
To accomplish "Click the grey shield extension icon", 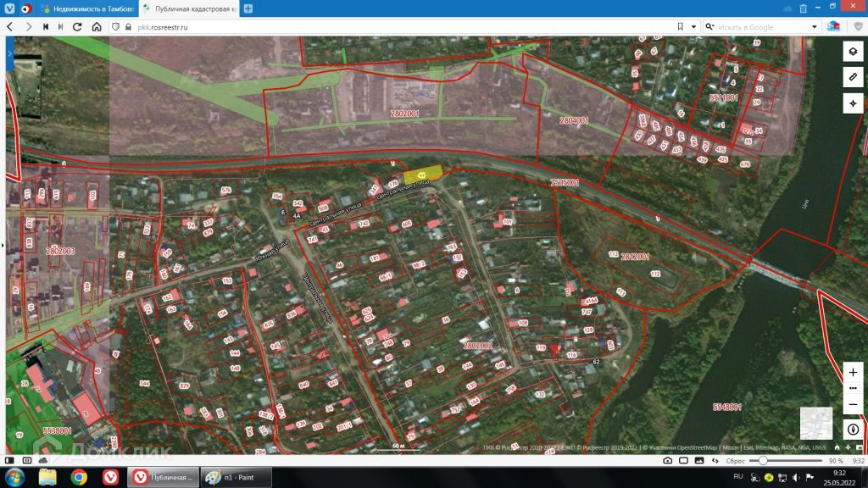I will (x=859, y=26).
